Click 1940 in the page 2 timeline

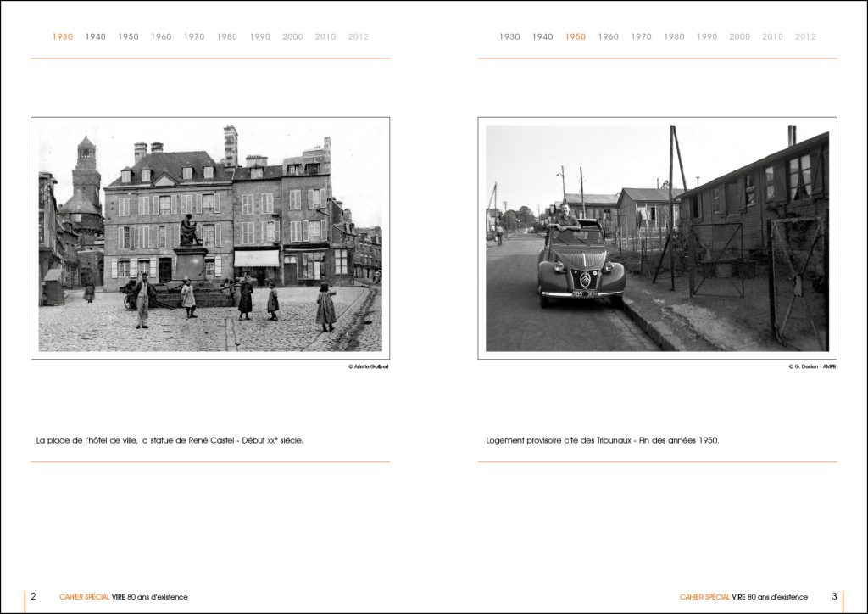pos(96,37)
